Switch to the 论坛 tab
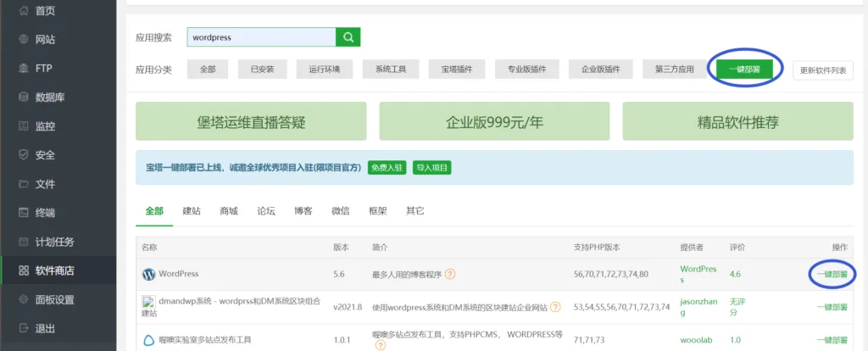The height and width of the screenshot is (351, 868). pyautogui.click(x=266, y=211)
